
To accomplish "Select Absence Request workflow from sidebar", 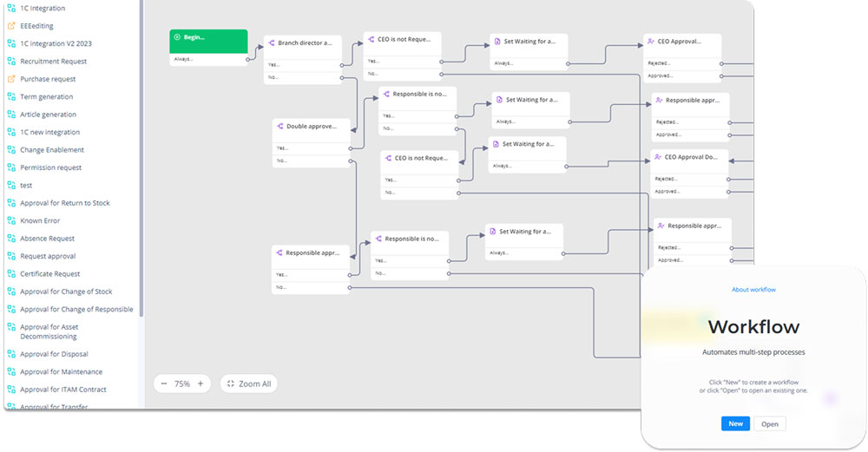I will (x=48, y=239).
